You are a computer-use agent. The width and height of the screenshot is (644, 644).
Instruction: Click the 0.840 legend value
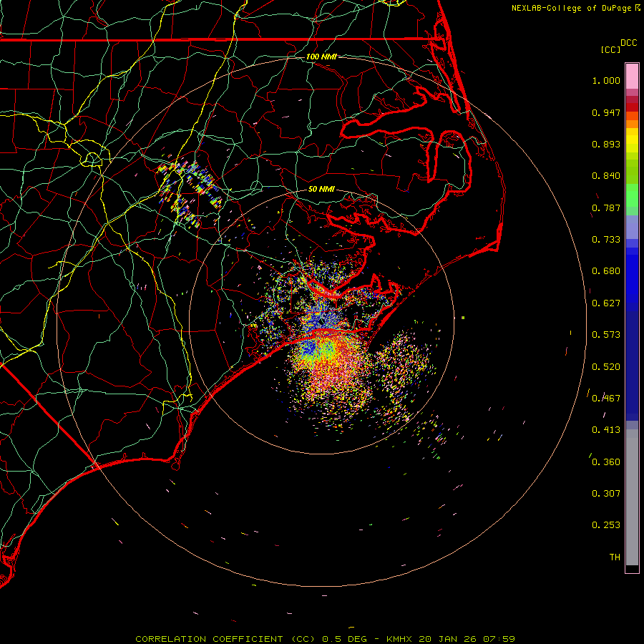point(606,176)
